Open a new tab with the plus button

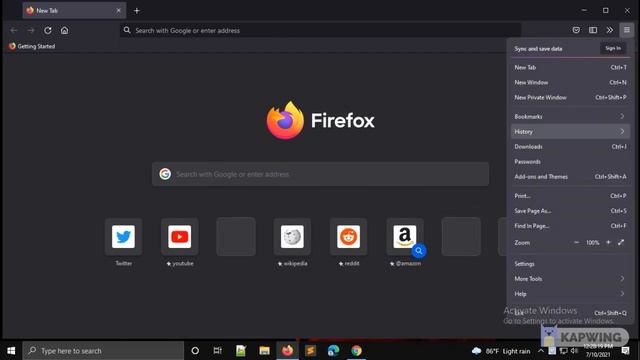click(x=137, y=11)
